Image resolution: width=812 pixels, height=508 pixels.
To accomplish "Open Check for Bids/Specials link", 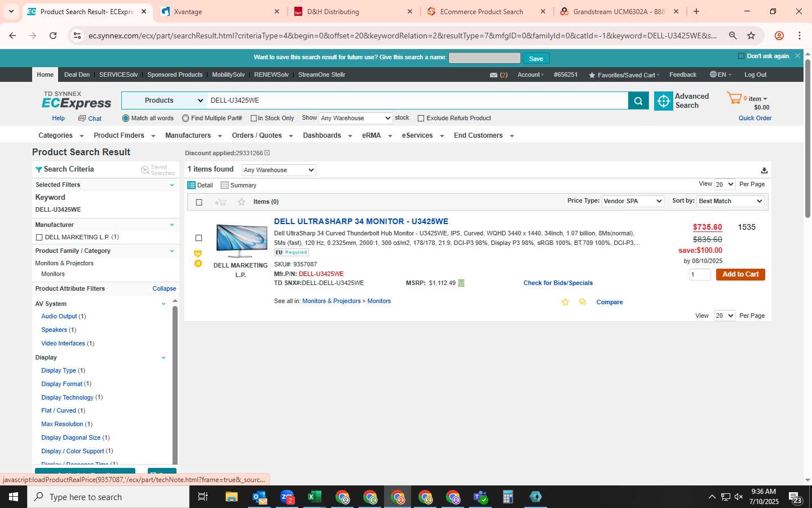I will pyautogui.click(x=558, y=283).
